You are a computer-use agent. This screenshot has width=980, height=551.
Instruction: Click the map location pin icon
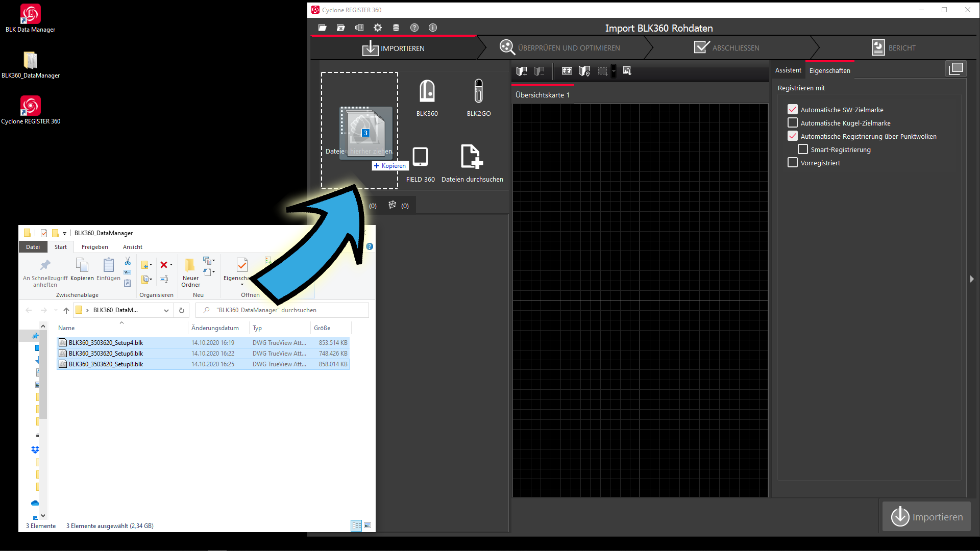584,71
